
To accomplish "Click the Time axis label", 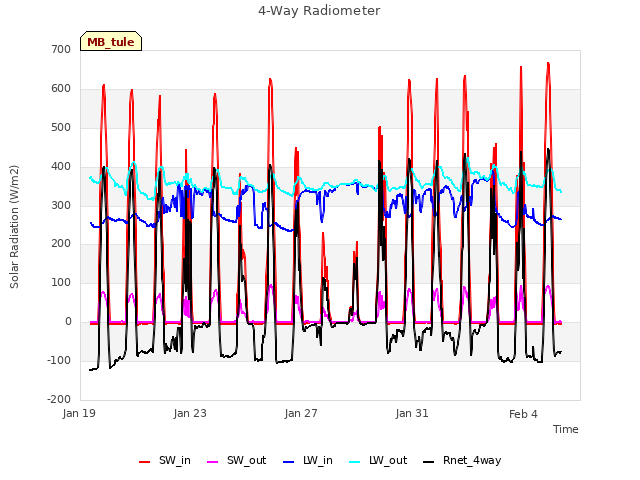I will pyautogui.click(x=566, y=429).
